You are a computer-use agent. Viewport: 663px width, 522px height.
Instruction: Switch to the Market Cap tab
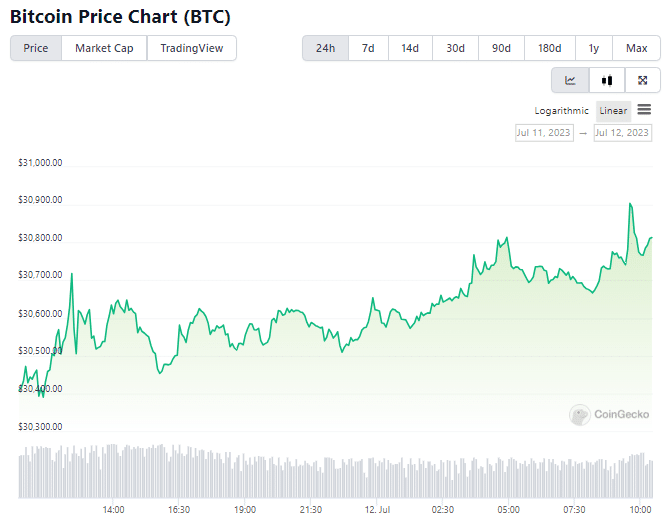coord(104,48)
